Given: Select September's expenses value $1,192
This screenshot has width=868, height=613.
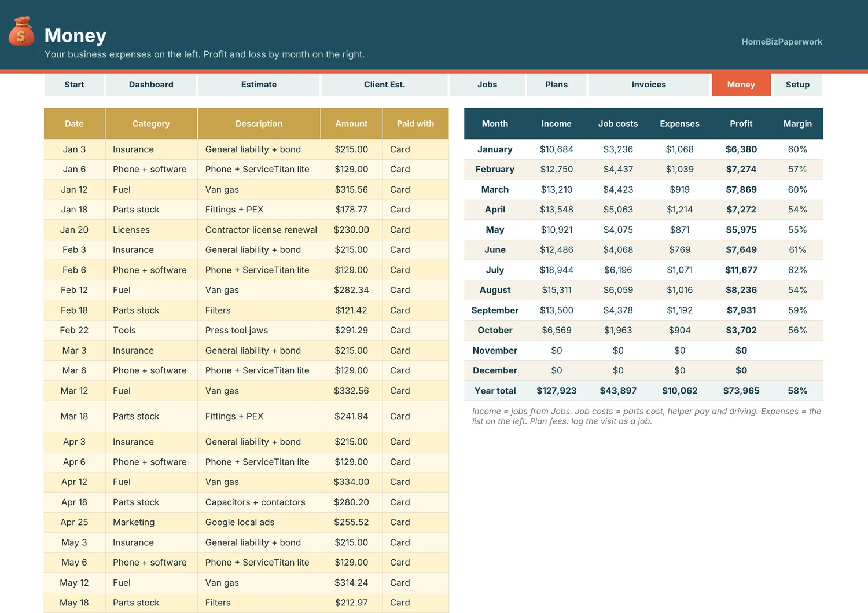Looking at the screenshot, I should click(x=680, y=310).
